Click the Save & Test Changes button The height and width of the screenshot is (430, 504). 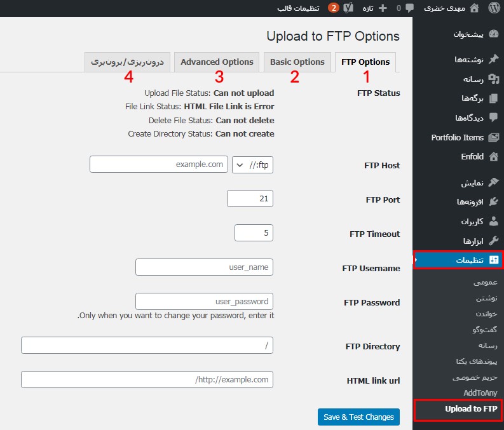358,417
